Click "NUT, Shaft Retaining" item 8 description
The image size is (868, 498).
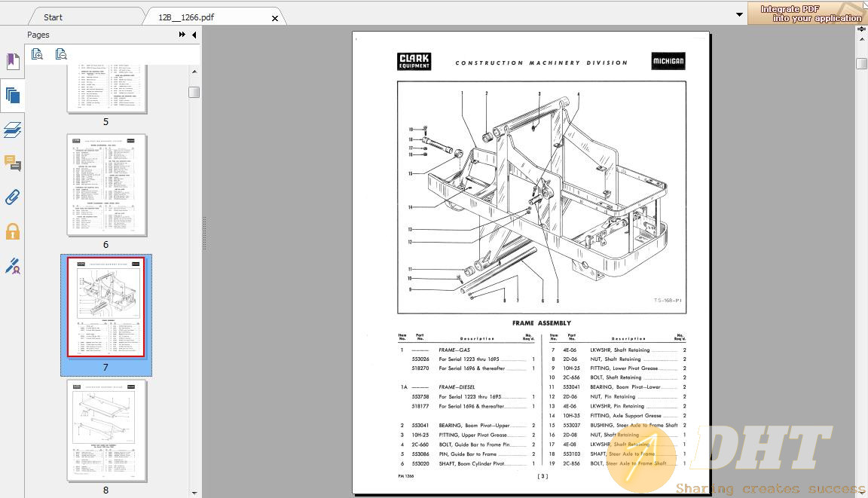tap(616, 359)
